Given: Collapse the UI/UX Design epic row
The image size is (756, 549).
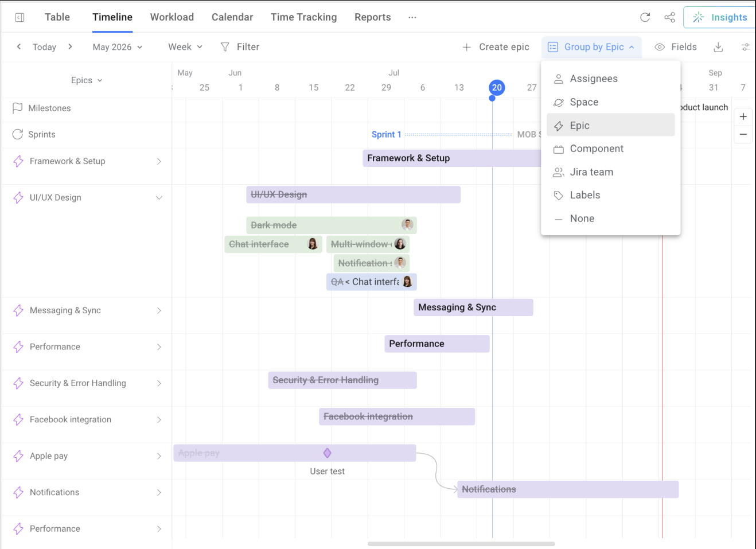Looking at the screenshot, I should point(159,197).
